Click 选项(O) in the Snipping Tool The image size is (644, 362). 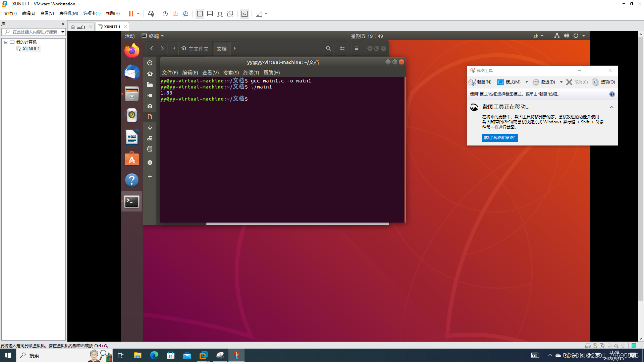point(604,82)
